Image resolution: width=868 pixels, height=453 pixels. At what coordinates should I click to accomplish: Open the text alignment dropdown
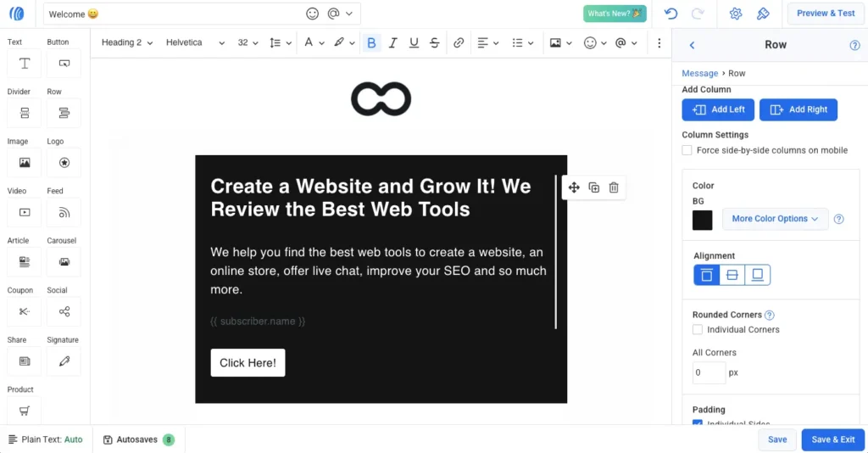pyautogui.click(x=487, y=42)
